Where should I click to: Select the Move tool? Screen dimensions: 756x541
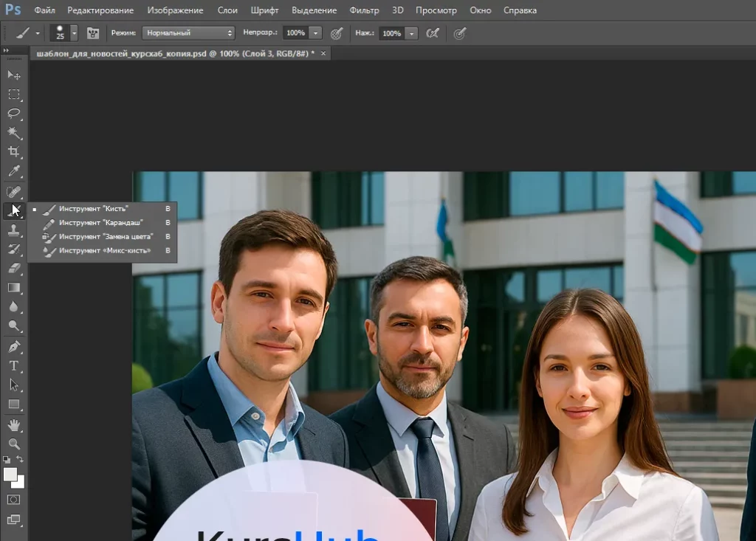[13, 75]
